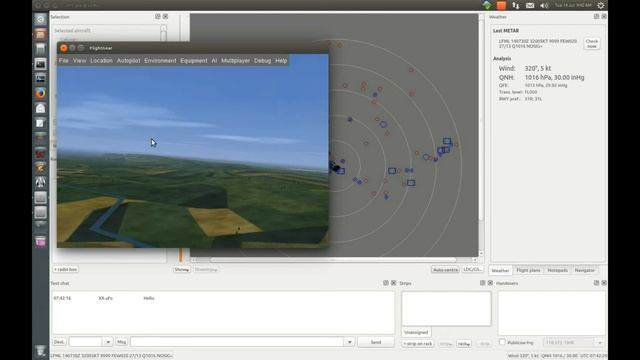This screenshot has width=640, height=360.
Task: Click the Send chat button
Action: [376, 342]
